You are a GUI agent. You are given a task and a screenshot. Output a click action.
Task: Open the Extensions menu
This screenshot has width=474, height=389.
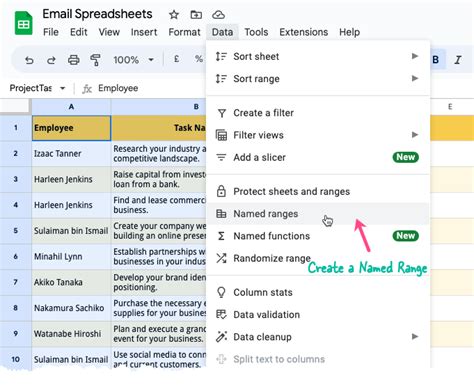pyautogui.click(x=303, y=32)
